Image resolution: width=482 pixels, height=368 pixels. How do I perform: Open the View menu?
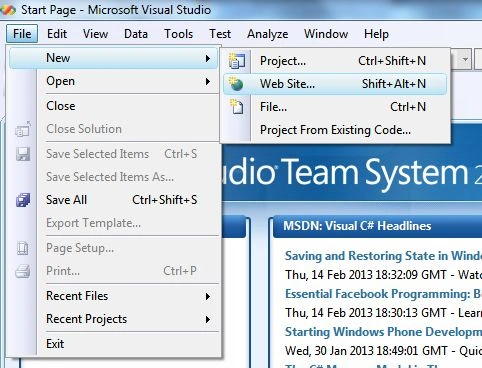(95, 34)
